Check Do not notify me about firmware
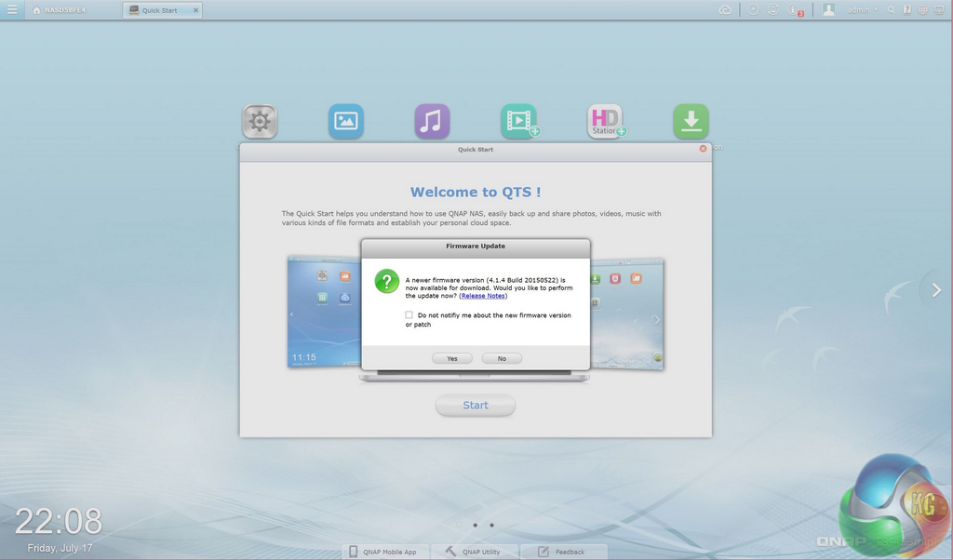The image size is (953, 560). coord(409,314)
